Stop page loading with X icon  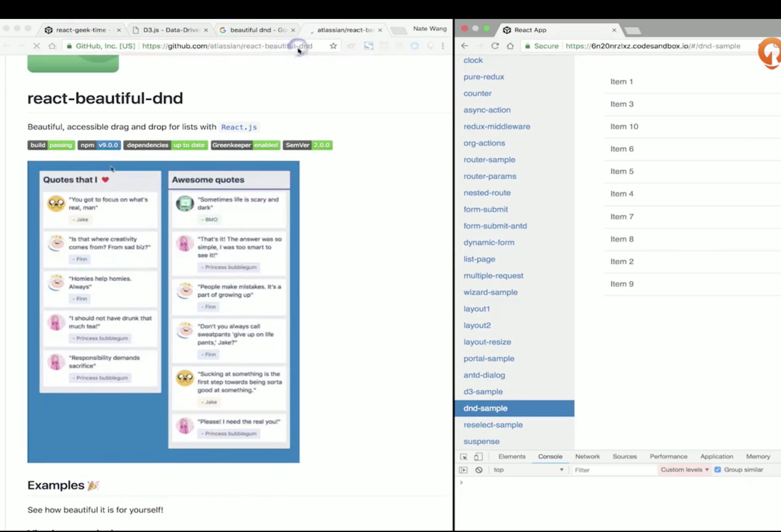pos(37,46)
